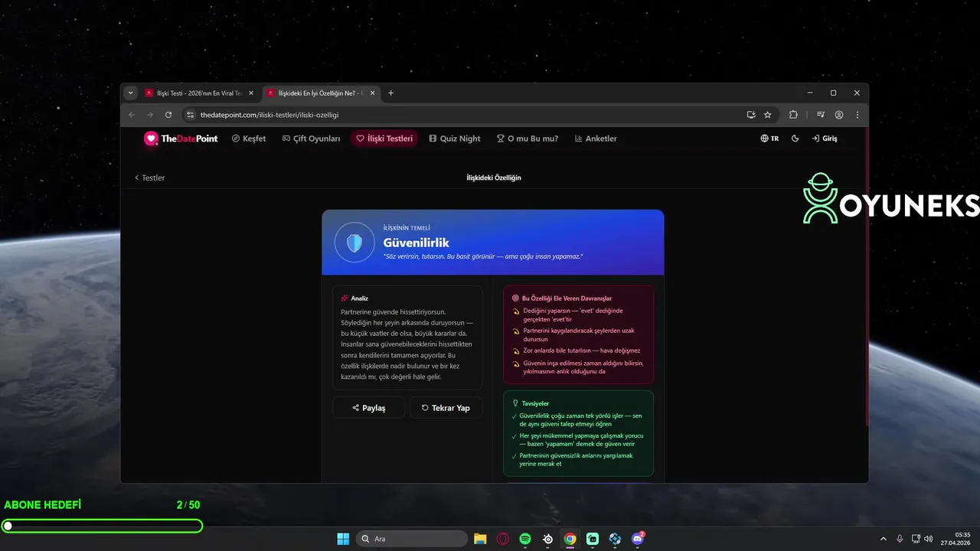Click the install app icon in address bar
The height and width of the screenshot is (551, 980).
[751, 115]
